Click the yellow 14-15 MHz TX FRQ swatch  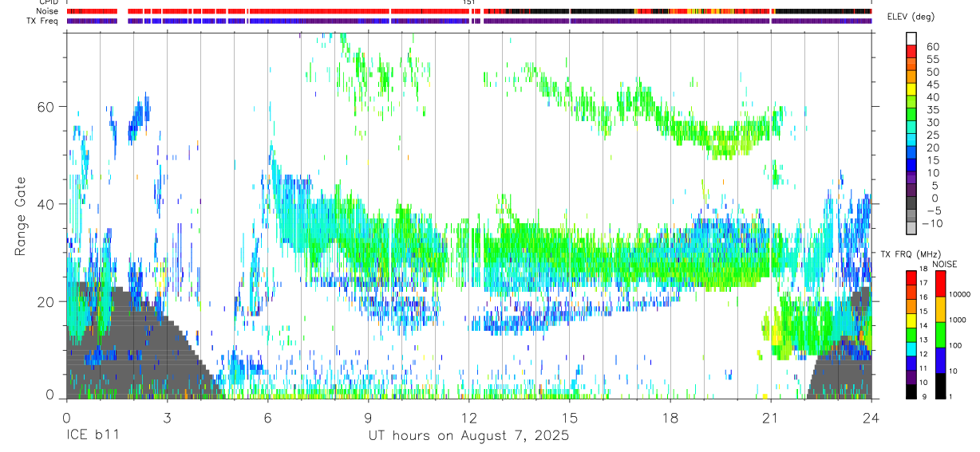click(911, 320)
